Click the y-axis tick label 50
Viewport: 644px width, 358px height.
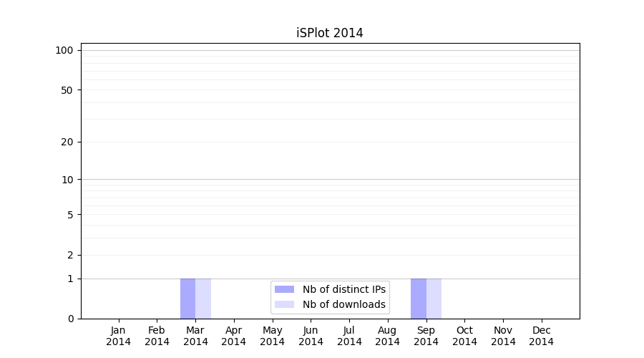(67, 90)
